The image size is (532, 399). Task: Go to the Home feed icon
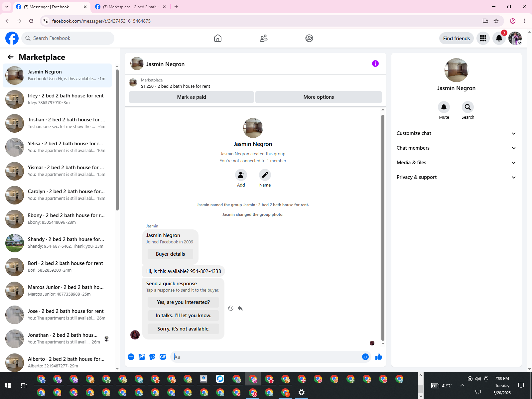click(x=218, y=38)
